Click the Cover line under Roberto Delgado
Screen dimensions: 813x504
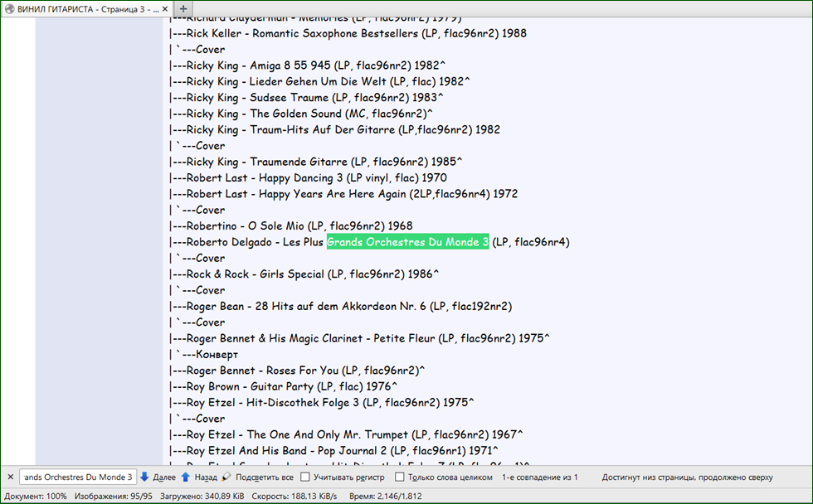[197, 258]
